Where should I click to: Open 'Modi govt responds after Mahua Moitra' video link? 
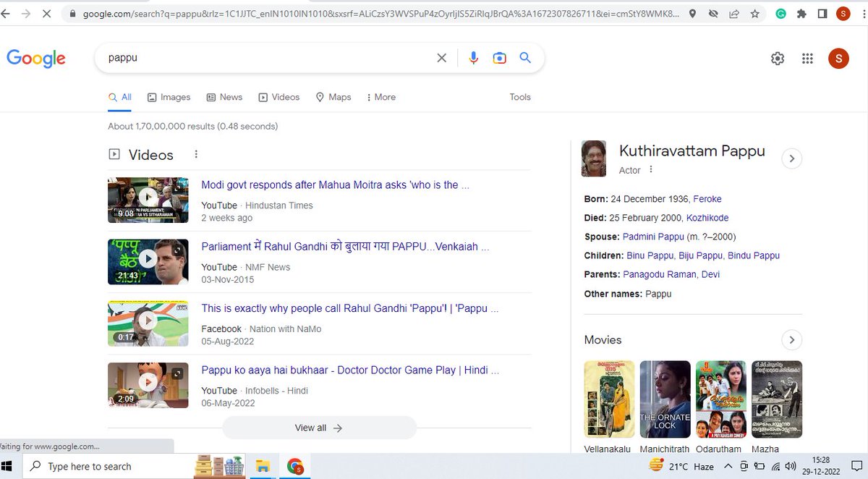point(336,185)
